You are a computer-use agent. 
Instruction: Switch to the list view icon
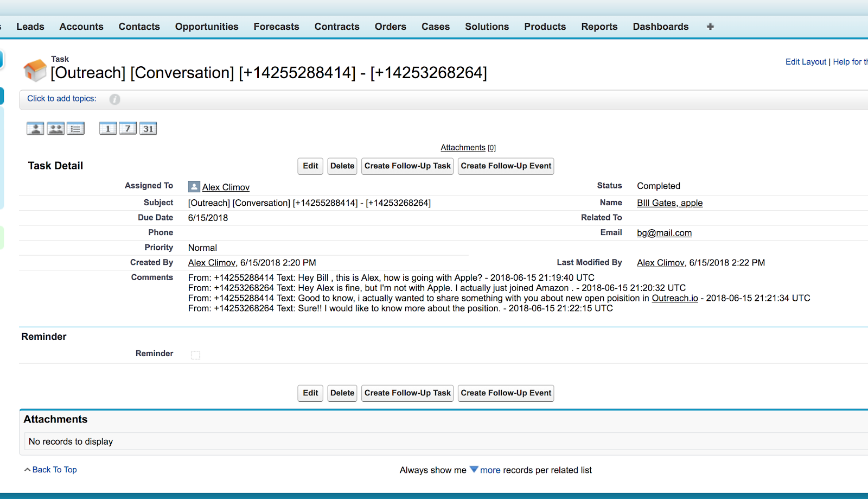tap(76, 129)
